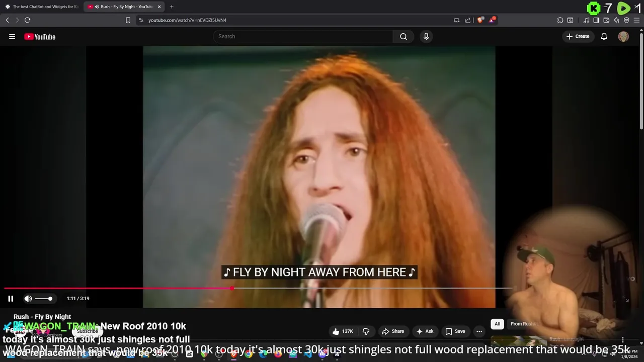Seek on the red video progress bar
This screenshot has height=362, width=644.
pyautogui.click(x=259, y=288)
